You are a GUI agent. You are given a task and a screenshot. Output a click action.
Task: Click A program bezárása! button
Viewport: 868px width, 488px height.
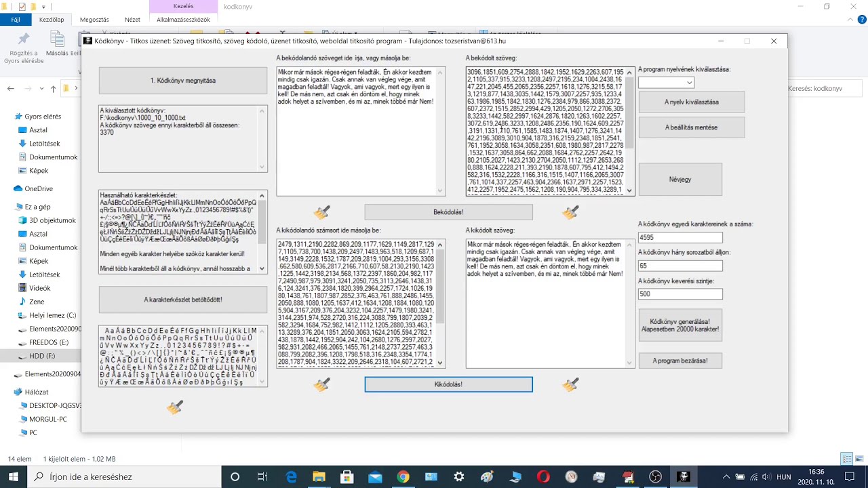(x=680, y=361)
